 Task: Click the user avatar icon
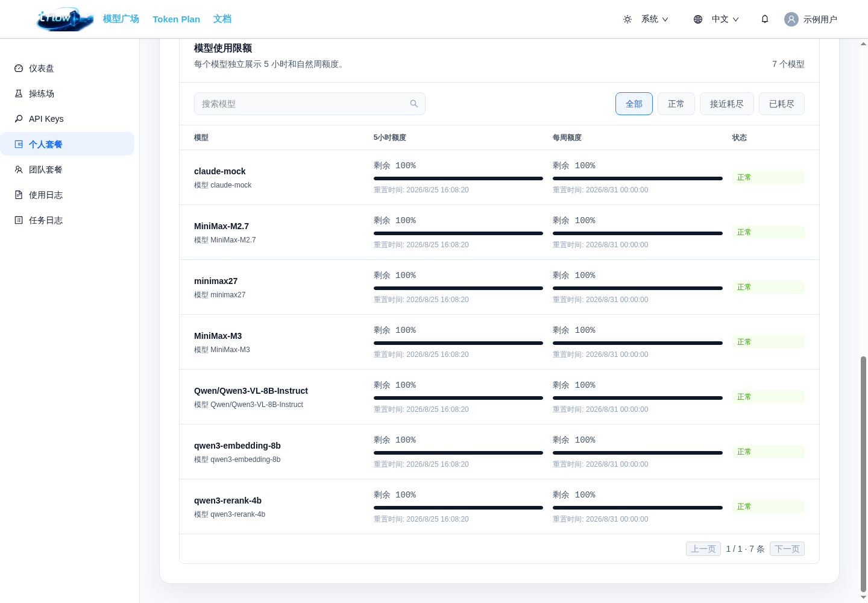pos(791,19)
